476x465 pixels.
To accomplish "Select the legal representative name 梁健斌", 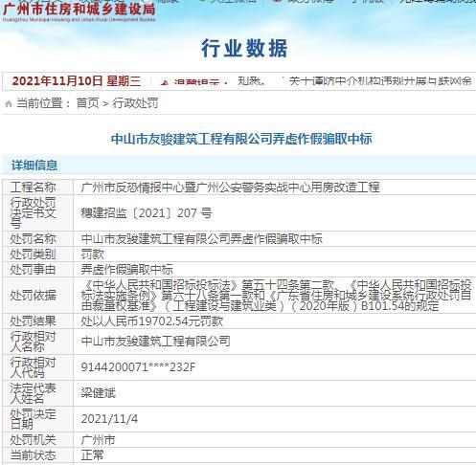I will pyautogui.click(x=99, y=393).
